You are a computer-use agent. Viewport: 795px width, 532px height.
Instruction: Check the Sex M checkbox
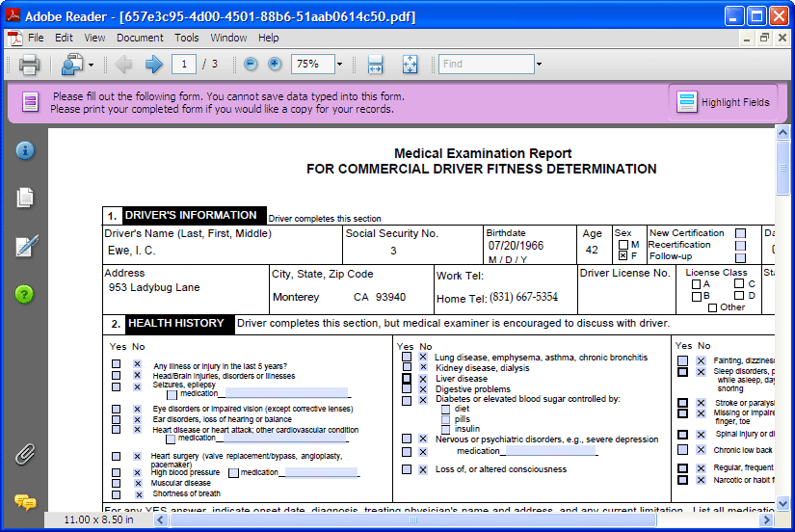(623, 245)
